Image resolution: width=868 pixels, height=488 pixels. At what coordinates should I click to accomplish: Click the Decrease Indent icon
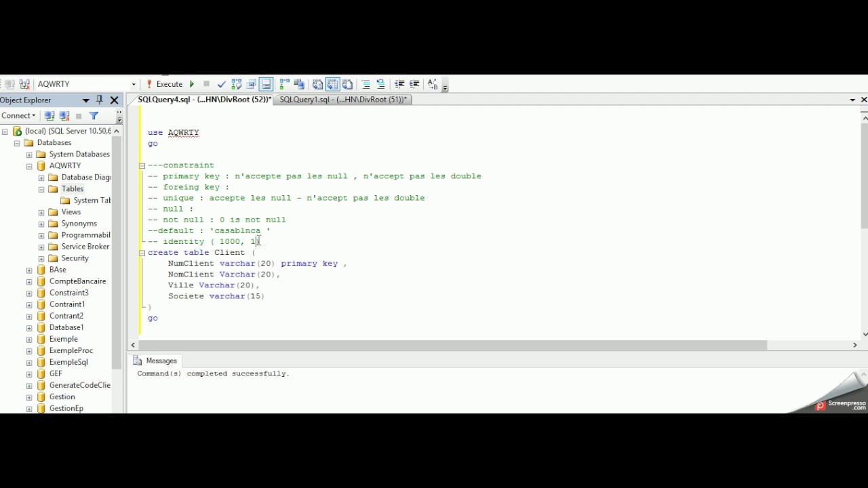click(399, 84)
